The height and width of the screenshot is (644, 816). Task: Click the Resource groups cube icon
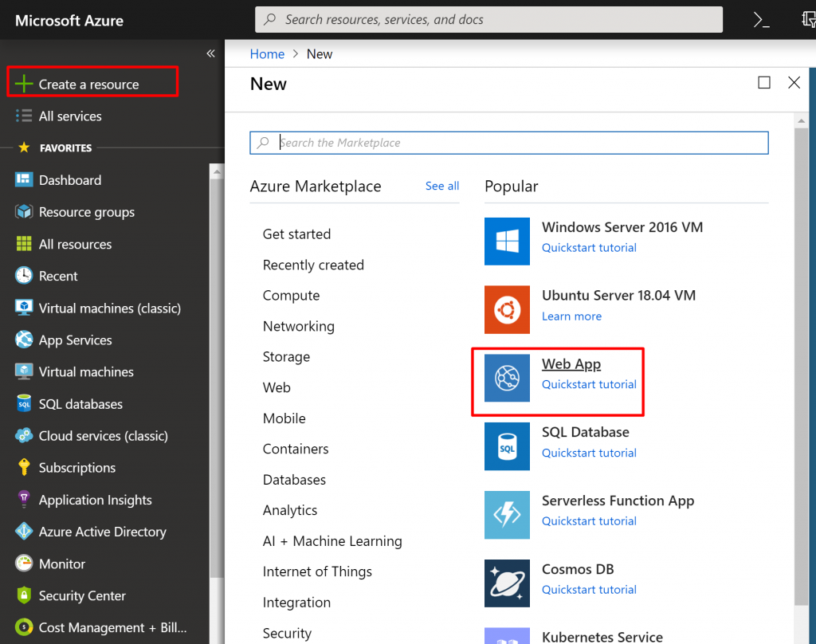click(24, 212)
